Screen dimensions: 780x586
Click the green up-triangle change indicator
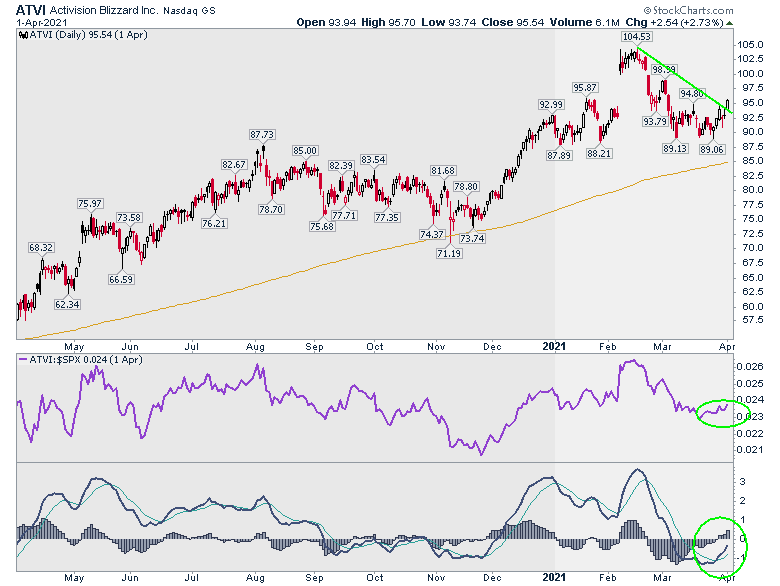tap(729, 23)
